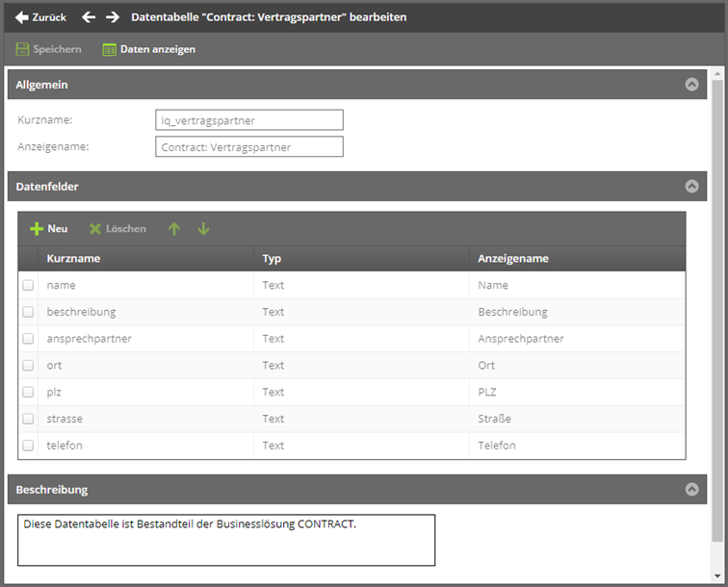Click the scrollbar up arrow
Image resolution: width=728 pixels, height=587 pixels.
[x=717, y=73]
